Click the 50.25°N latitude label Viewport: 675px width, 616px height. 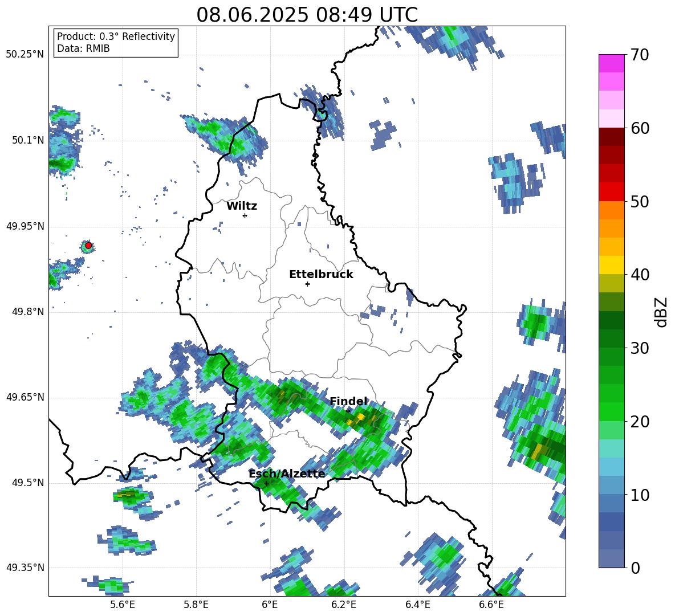(25, 55)
